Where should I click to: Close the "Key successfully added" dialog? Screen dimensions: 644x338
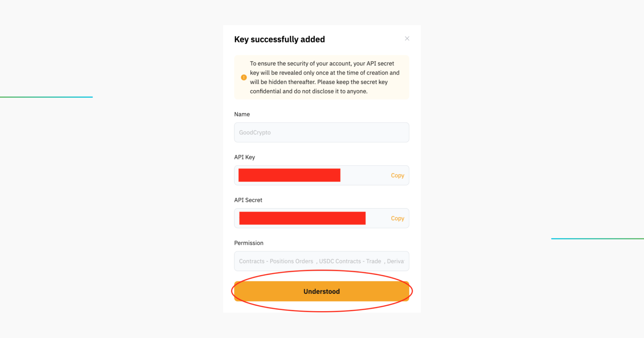(x=407, y=38)
